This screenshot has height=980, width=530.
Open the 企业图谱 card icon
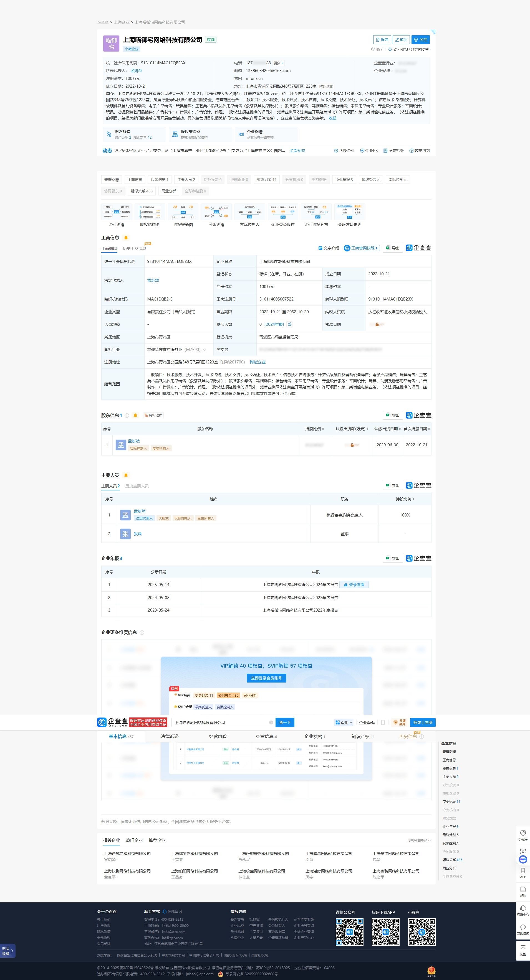(241, 134)
